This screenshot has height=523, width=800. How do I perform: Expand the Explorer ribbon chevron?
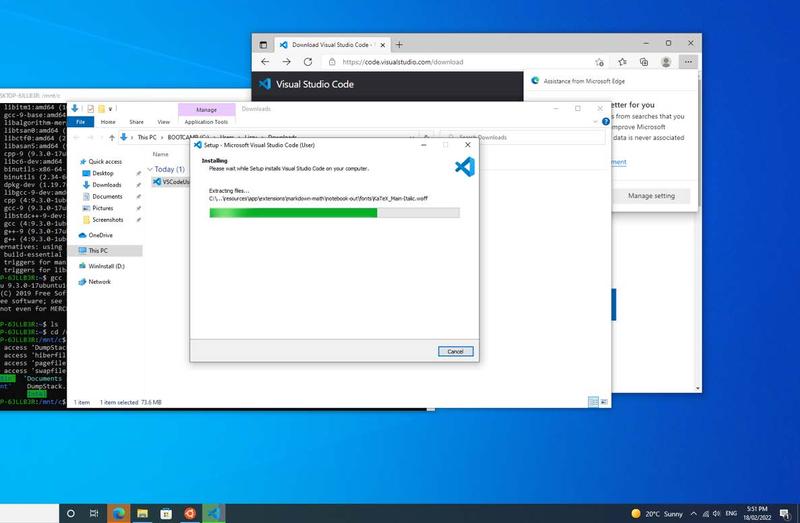click(x=595, y=121)
